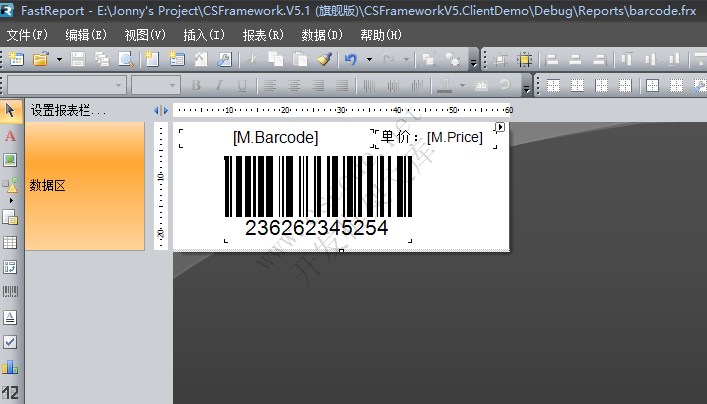Click the Cut scissors icon
This screenshot has width=707, height=404.
pyautogui.click(x=252, y=59)
